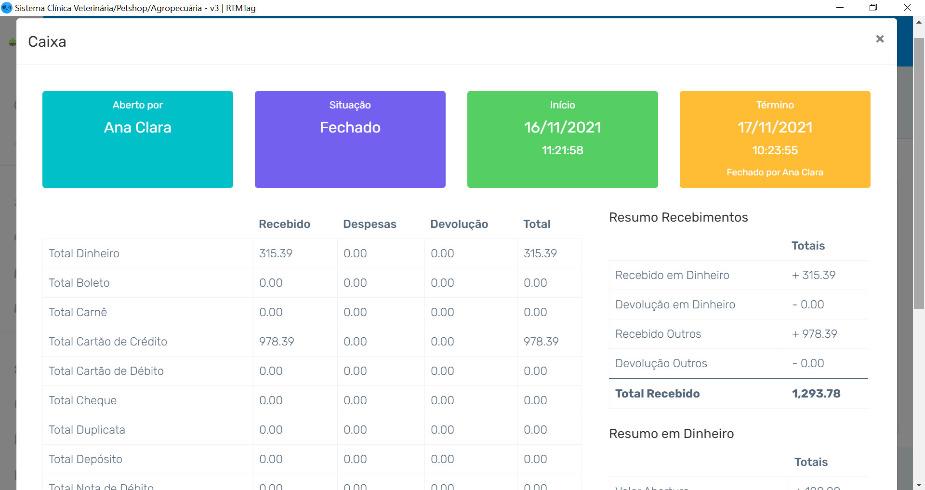Click the green 'Início' date card
This screenshot has height=490, width=925.
(x=562, y=139)
